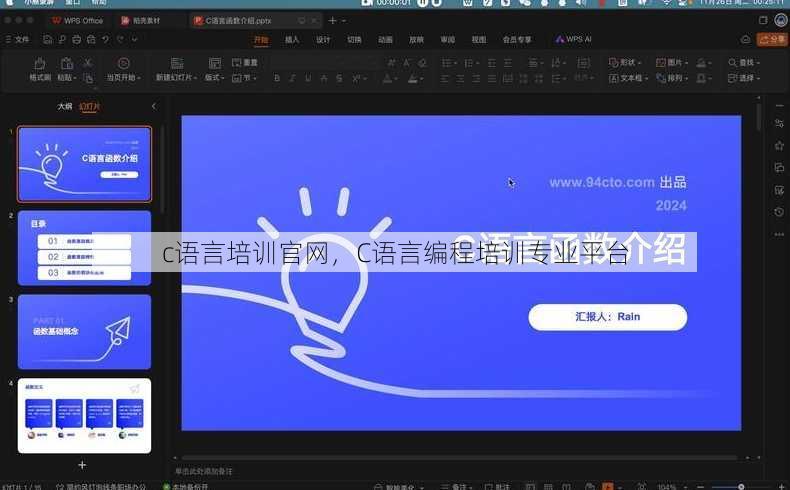Open the history clock icon in right sidebar
The width and height of the screenshot is (790, 490).
(779, 212)
